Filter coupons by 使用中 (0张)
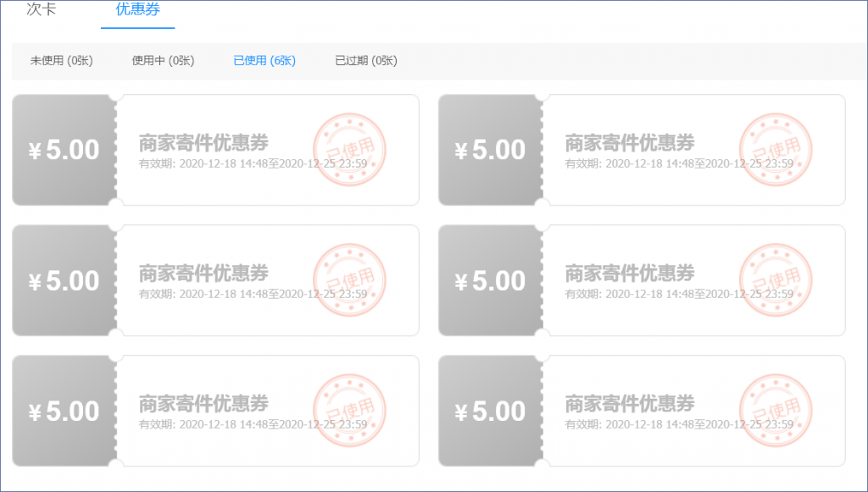This screenshot has width=868, height=492. tap(163, 61)
